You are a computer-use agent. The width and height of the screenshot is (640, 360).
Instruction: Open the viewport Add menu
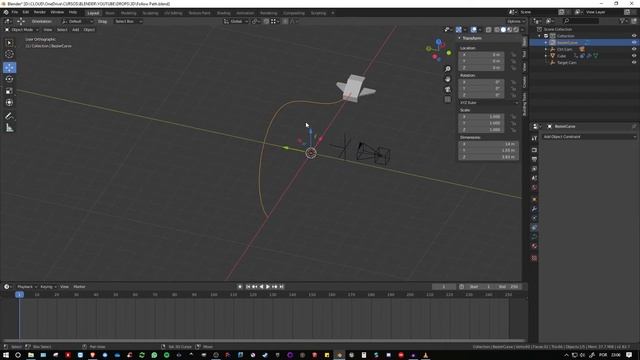[76, 29]
